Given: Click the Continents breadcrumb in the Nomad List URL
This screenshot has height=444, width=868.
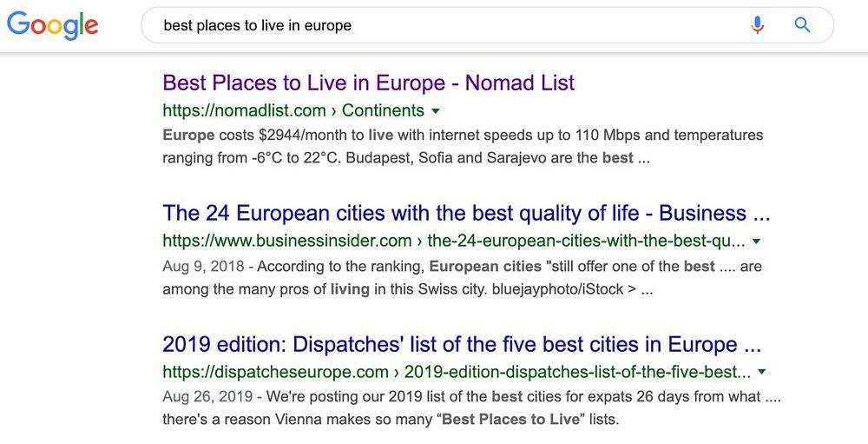Looking at the screenshot, I should click(x=383, y=110).
